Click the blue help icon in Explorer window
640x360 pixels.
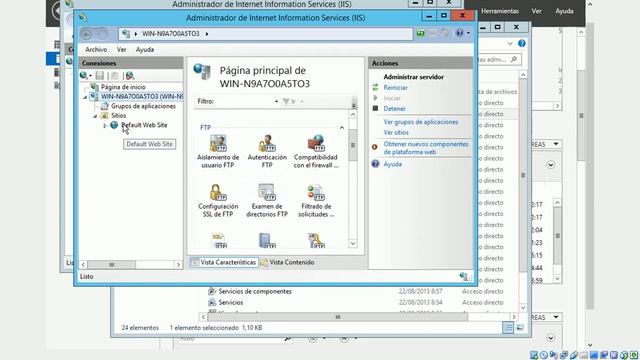pyautogui.click(x=522, y=43)
